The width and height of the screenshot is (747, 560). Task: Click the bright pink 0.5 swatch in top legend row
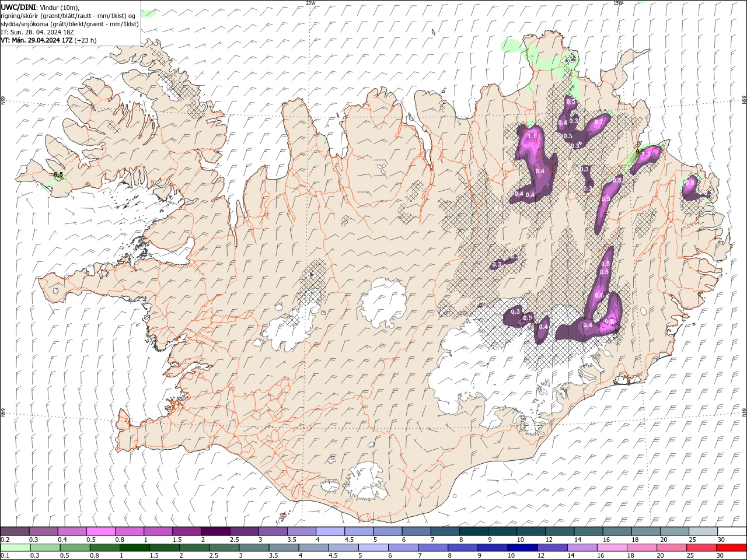100,531
